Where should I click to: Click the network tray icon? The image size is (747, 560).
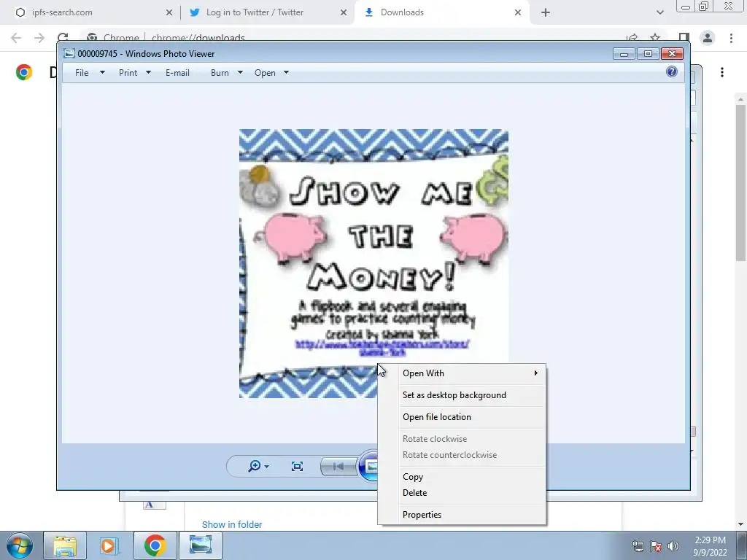click(x=638, y=546)
